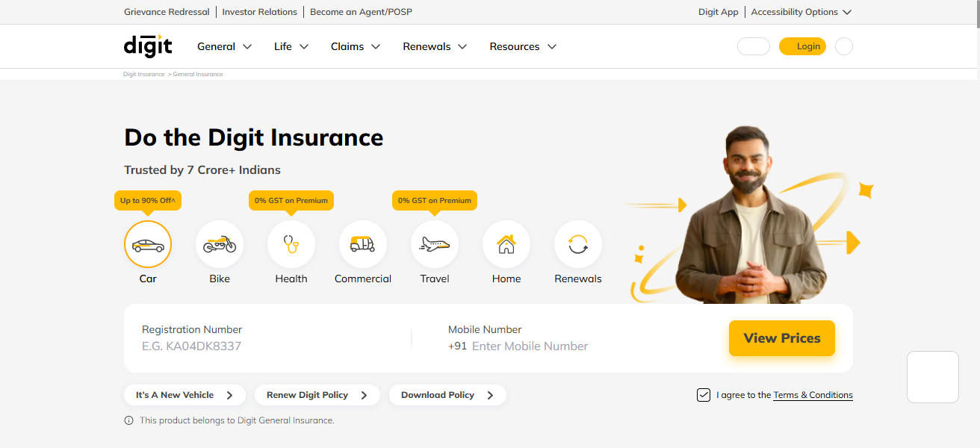Screen dimensions: 980x448
Task: Click the yellow Login button
Action: (802, 46)
